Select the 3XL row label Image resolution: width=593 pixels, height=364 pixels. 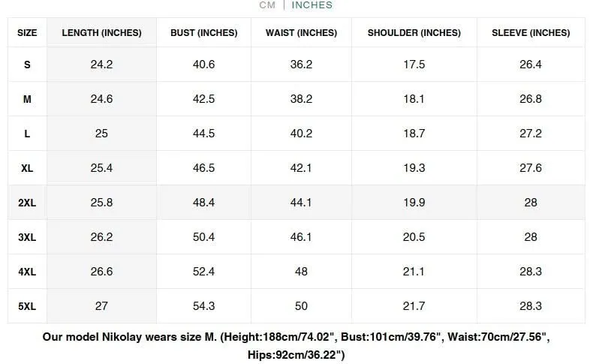point(27,237)
